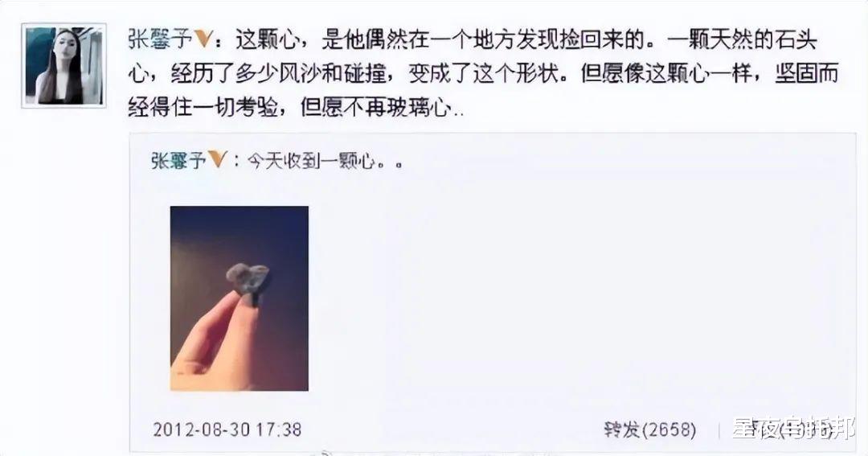This screenshot has height=456, width=868.
Task: Click the divider beside 转发(2658)
Action: pyautogui.click(x=719, y=430)
